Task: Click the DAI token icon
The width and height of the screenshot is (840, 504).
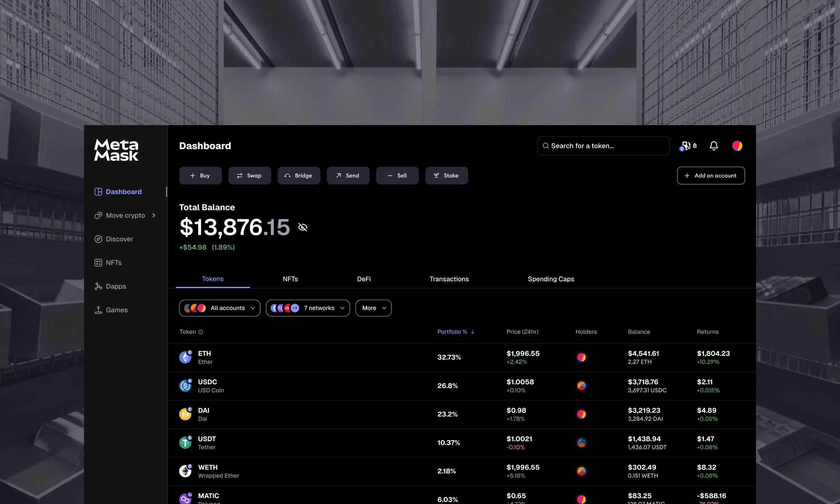Action: (x=185, y=414)
